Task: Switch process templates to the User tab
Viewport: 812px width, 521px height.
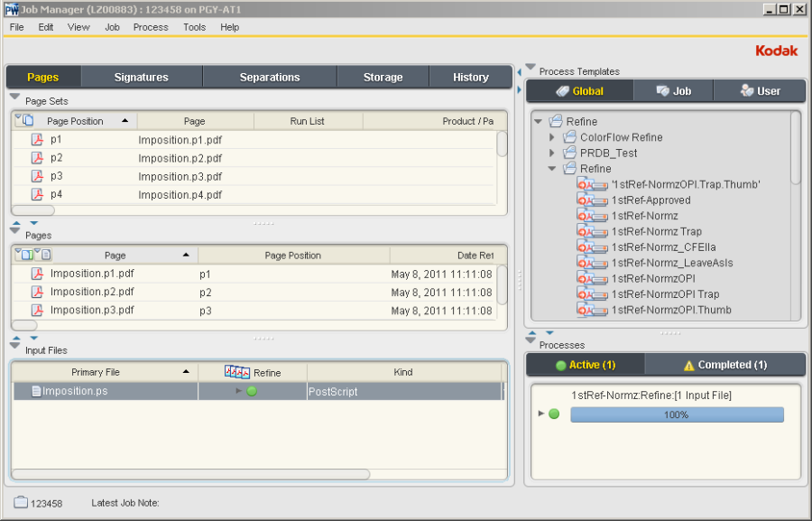Action: coord(759,91)
